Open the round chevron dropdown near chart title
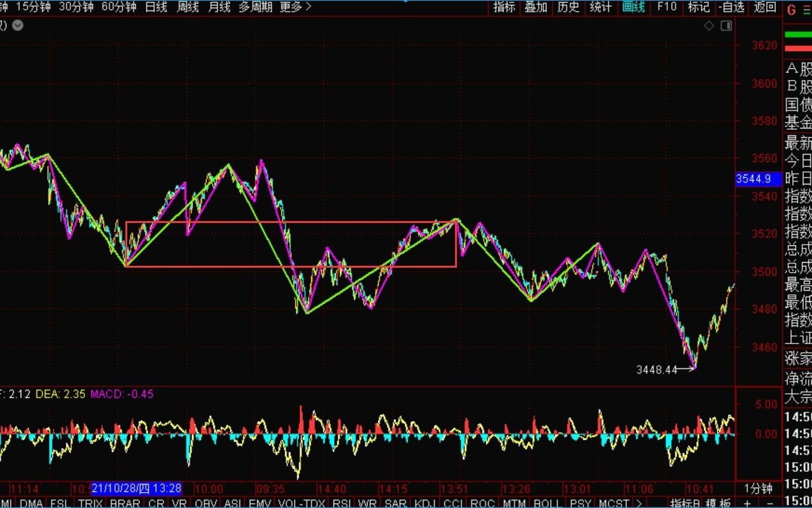 tap(18, 25)
